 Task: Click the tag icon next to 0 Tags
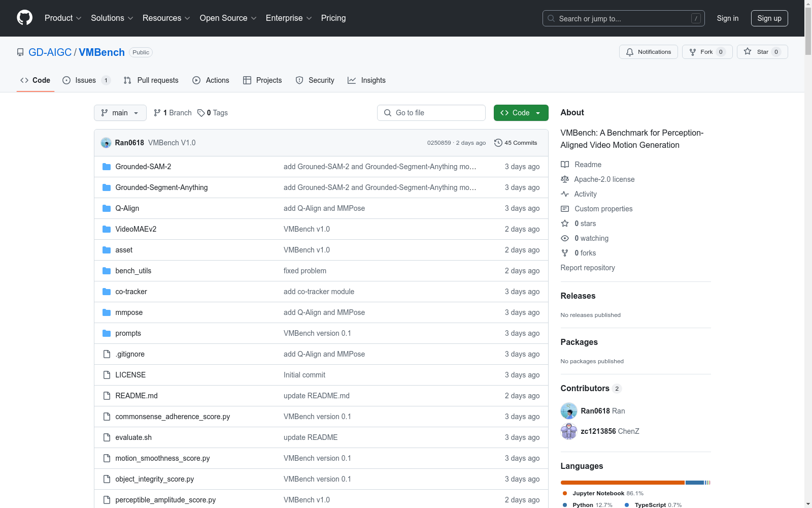201,113
